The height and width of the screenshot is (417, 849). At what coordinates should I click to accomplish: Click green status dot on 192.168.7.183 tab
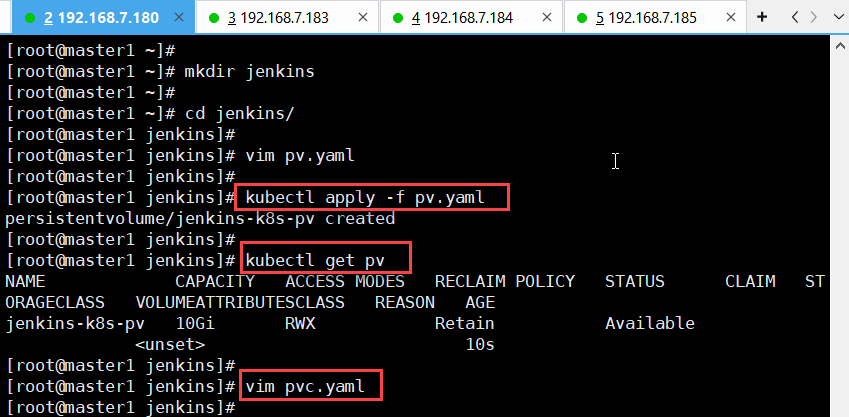click(214, 18)
